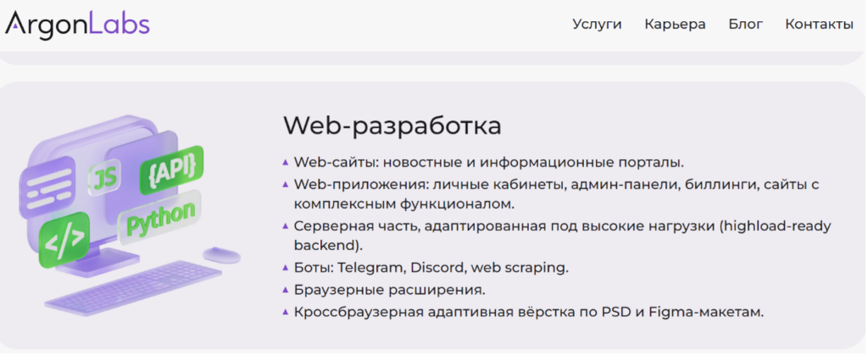The height and width of the screenshot is (356, 868).
Task: Click the triangle bullet before Web-сайты
Action: click(285, 162)
